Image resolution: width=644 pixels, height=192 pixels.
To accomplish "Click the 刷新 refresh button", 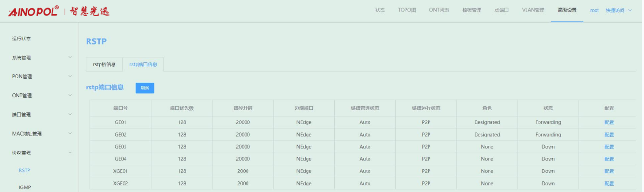I will [145, 88].
